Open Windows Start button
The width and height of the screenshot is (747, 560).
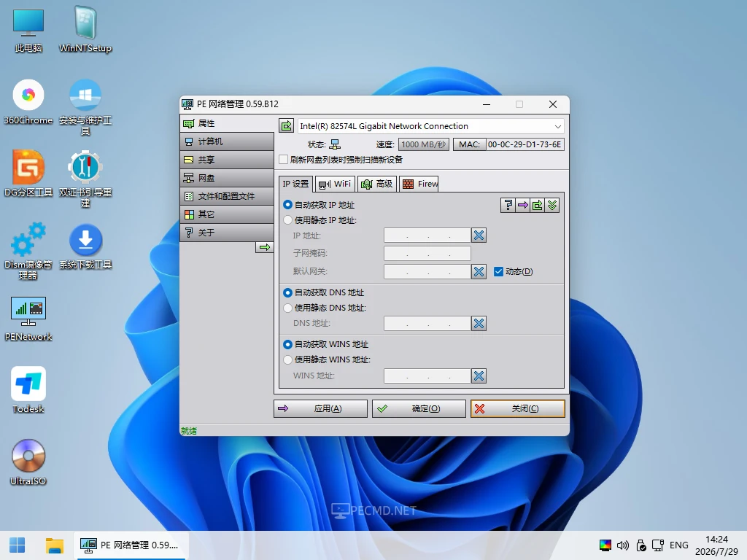18,545
